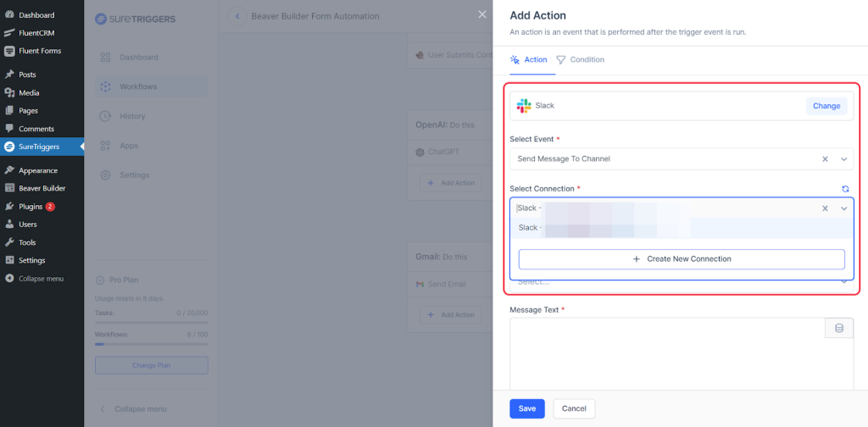Save the action
The image size is (868, 427).
(x=526, y=408)
